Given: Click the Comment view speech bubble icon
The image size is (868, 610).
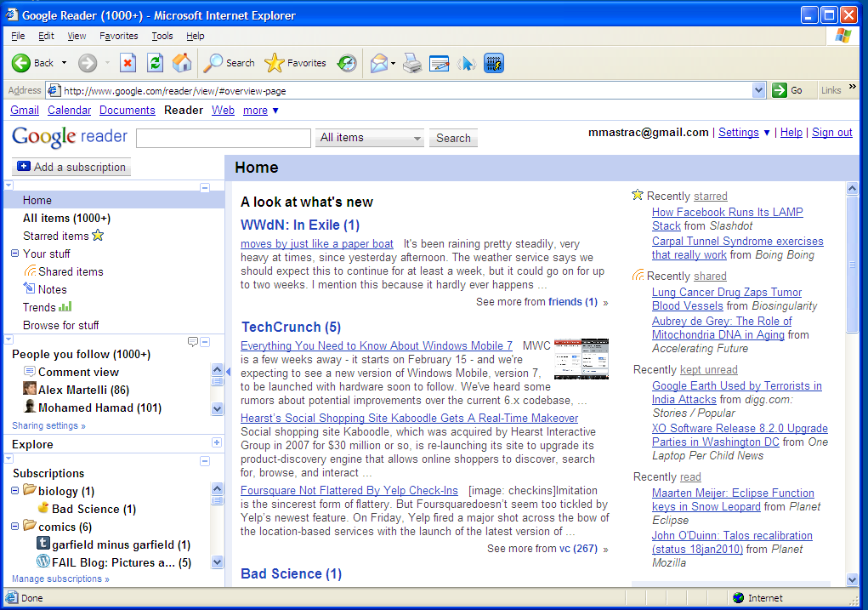Looking at the screenshot, I should [x=30, y=371].
